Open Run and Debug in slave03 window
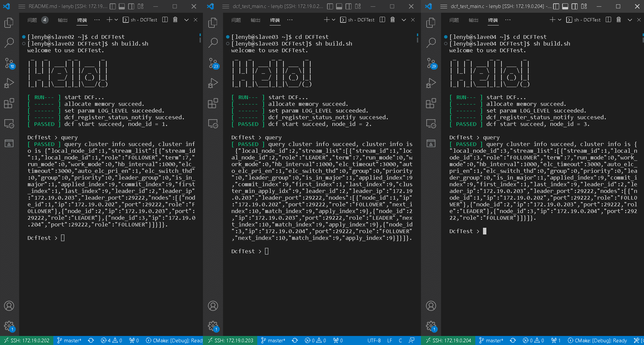This screenshot has height=345, width=644. tap(213, 83)
